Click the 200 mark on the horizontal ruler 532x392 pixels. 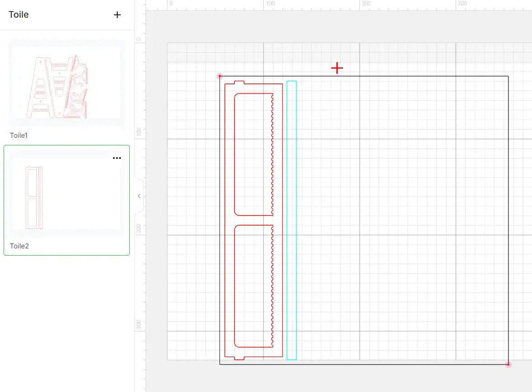(366, 4)
